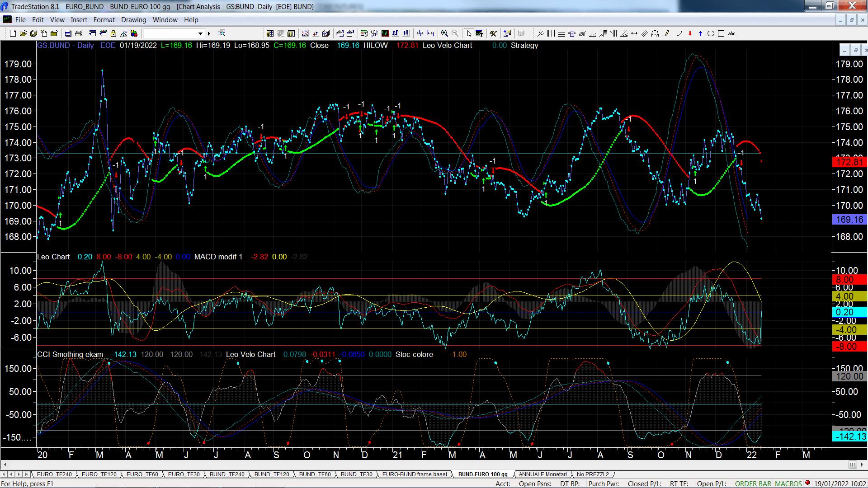Open the Edit menu
The height and width of the screenshot is (488, 868).
point(38,19)
